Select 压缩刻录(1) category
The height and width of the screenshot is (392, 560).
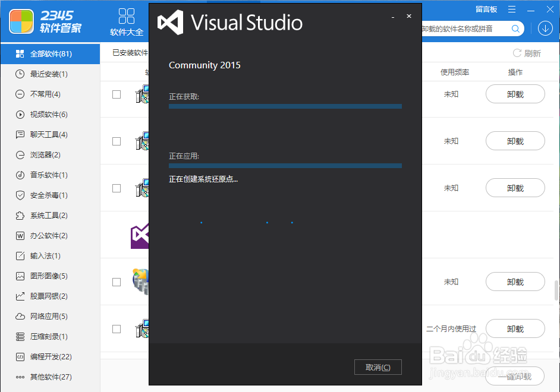(x=50, y=337)
